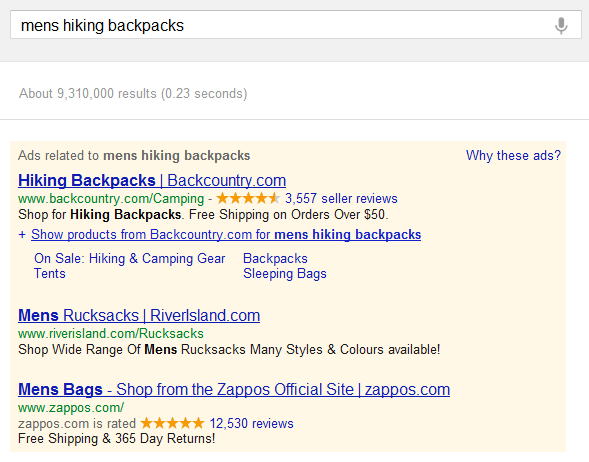
Task: Open On Sale: Hiking & Camping Gear sitelink
Action: click(x=130, y=258)
